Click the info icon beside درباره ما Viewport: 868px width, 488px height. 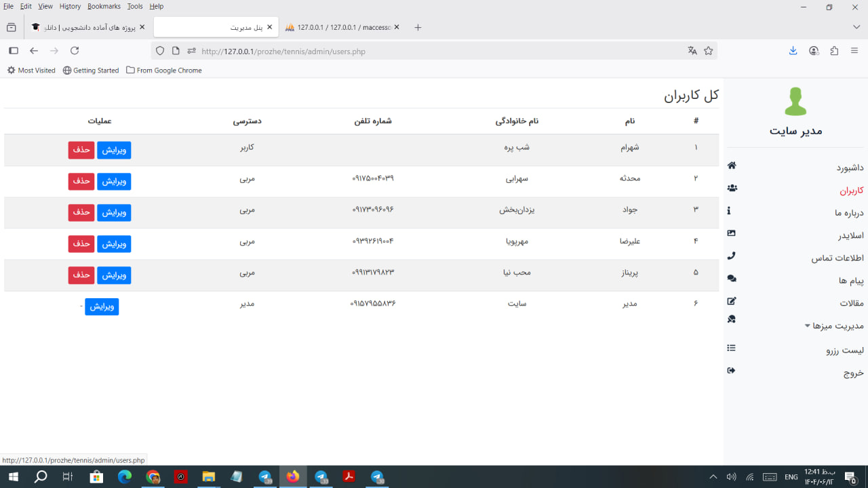(729, 211)
